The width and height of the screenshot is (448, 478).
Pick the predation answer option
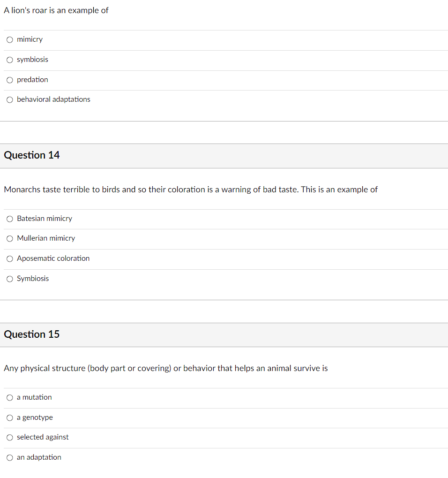10,80
